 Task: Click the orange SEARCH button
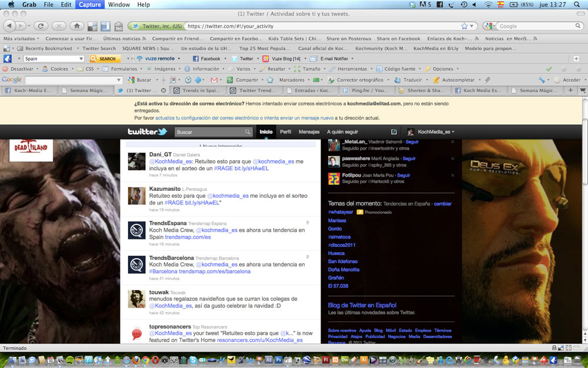105,58
